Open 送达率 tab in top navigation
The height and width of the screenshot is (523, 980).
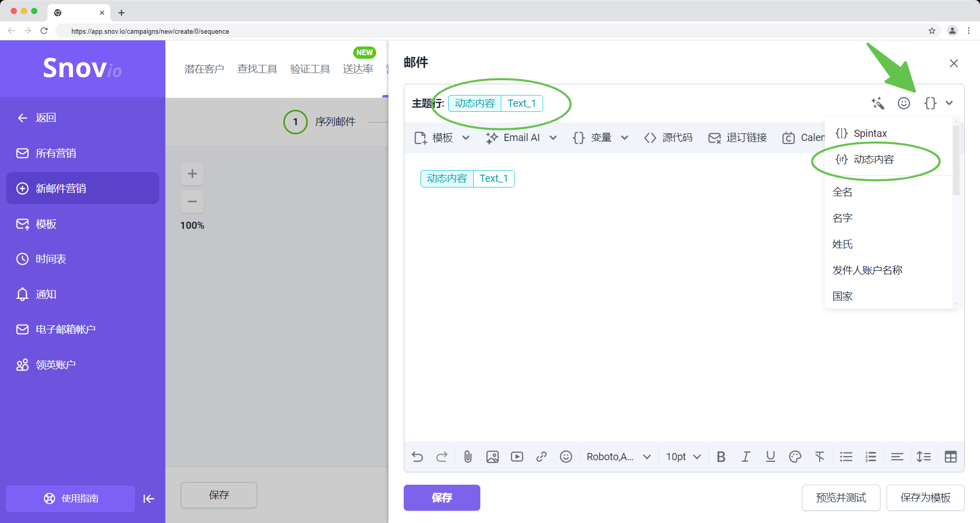[358, 69]
